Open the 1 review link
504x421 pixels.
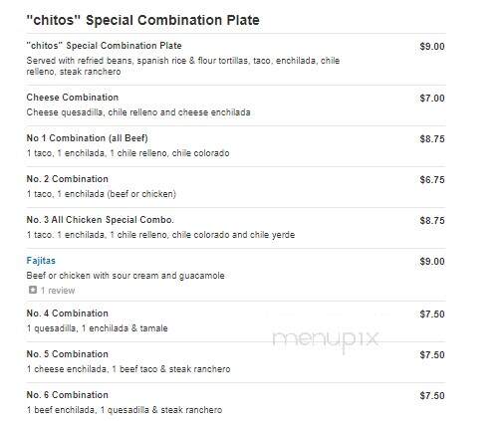[x=58, y=291]
